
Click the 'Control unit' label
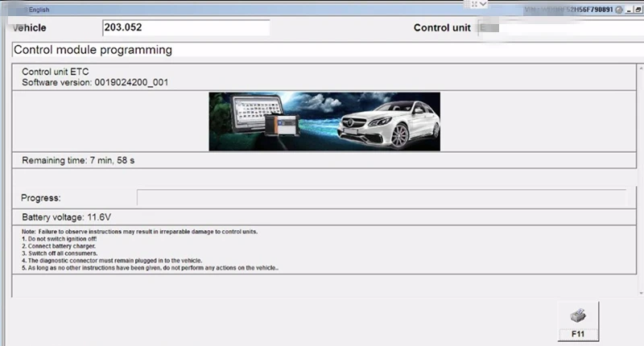pyautogui.click(x=442, y=28)
